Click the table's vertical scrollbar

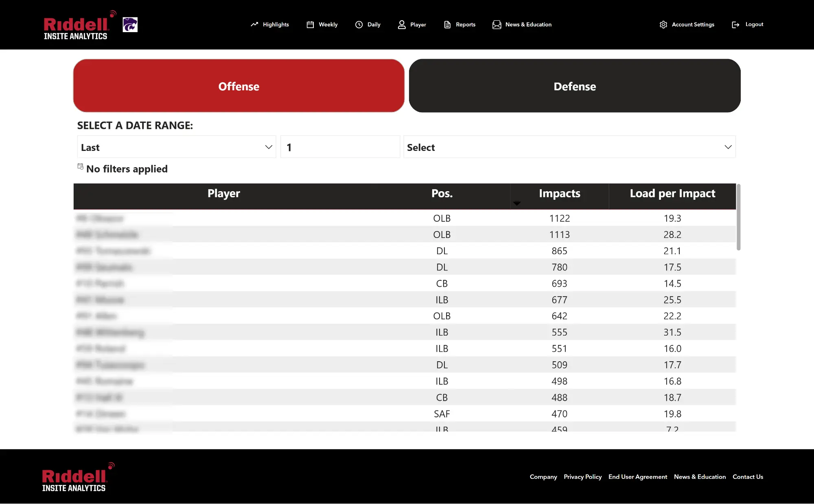[x=738, y=218]
